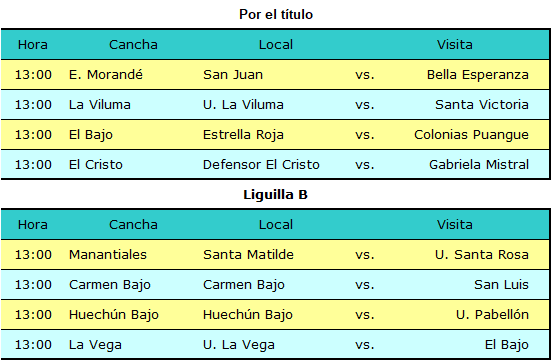Click Defensor El Cristo local team
The height and width of the screenshot is (360, 551).
[x=261, y=165]
